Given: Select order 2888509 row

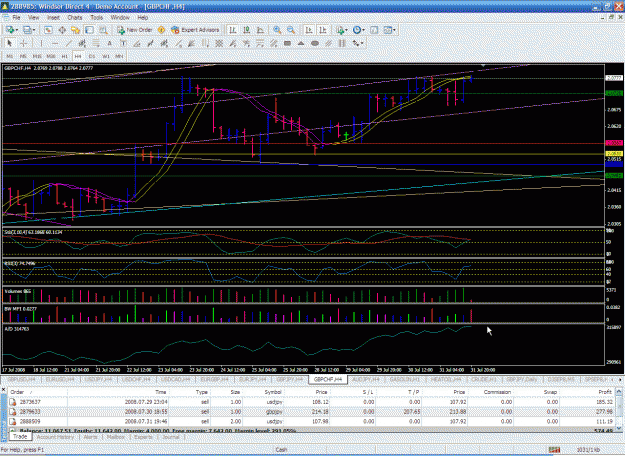Looking at the screenshot, I should (x=311, y=421).
